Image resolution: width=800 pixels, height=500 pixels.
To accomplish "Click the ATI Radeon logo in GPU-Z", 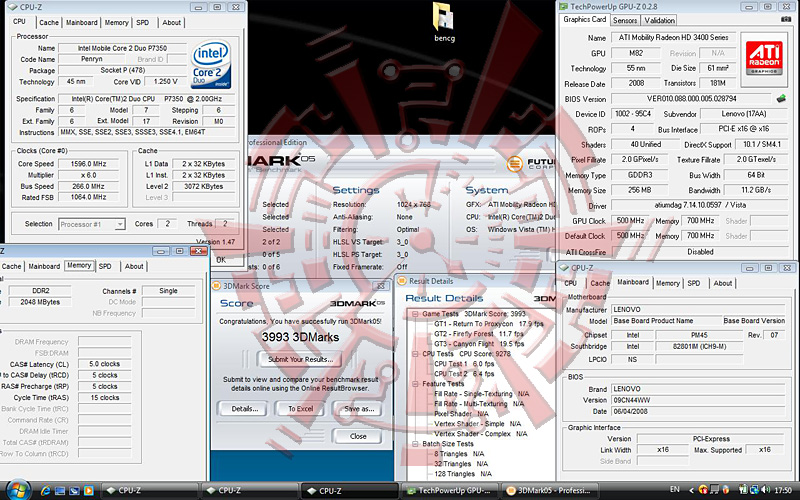I will tap(764, 58).
